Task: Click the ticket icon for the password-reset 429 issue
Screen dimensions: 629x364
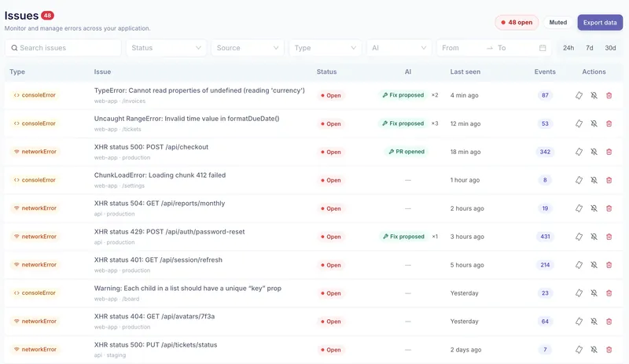Action: click(x=579, y=237)
